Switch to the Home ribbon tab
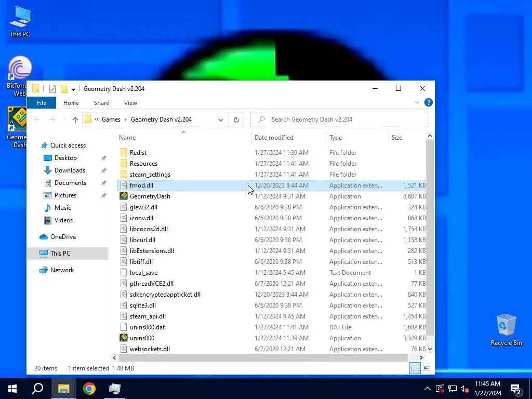The height and width of the screenshot is (399, 532). pyautogui.click(x=71, y=103)
